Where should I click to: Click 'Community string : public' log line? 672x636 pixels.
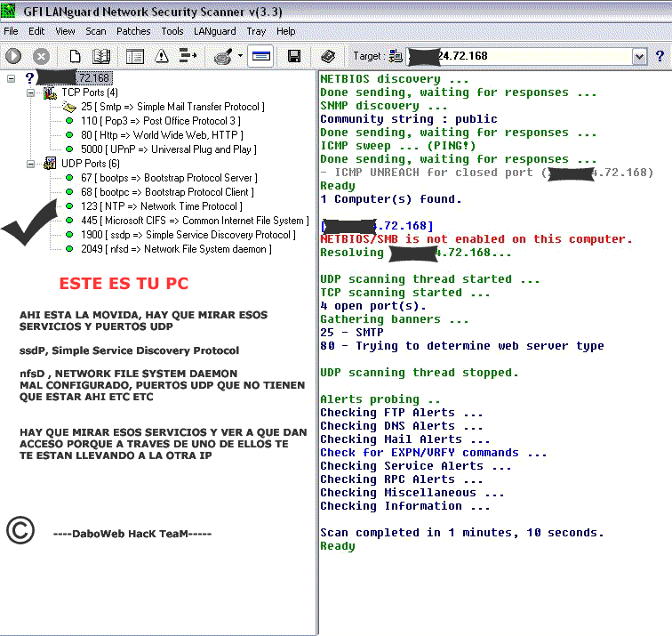[409, 119]
